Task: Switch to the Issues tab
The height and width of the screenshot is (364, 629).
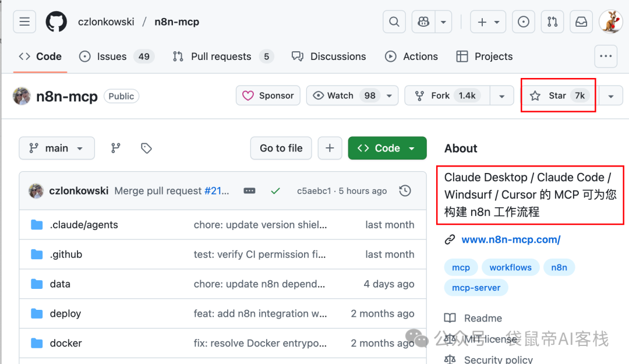Action: point(116,56)
